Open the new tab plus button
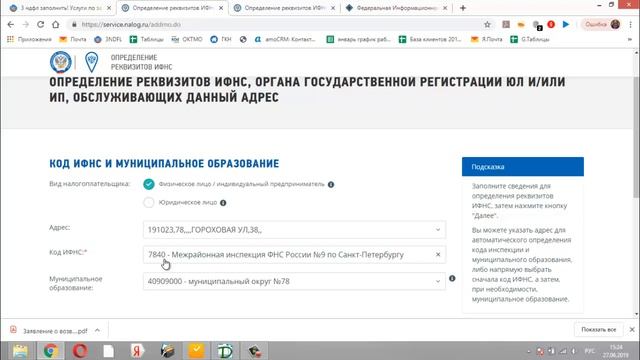Image resolution: width=640 pixels, height=360 pixels. click(463, 8)
